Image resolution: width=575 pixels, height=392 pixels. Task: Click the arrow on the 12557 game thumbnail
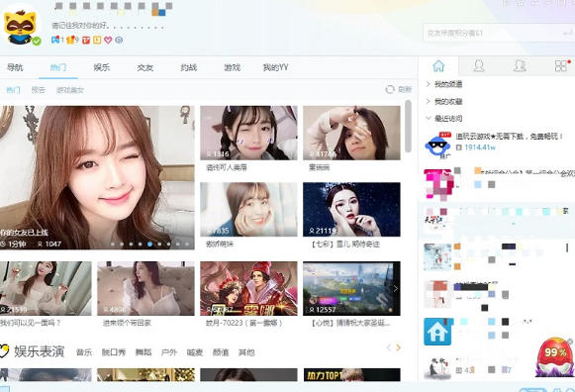(395, 289)
